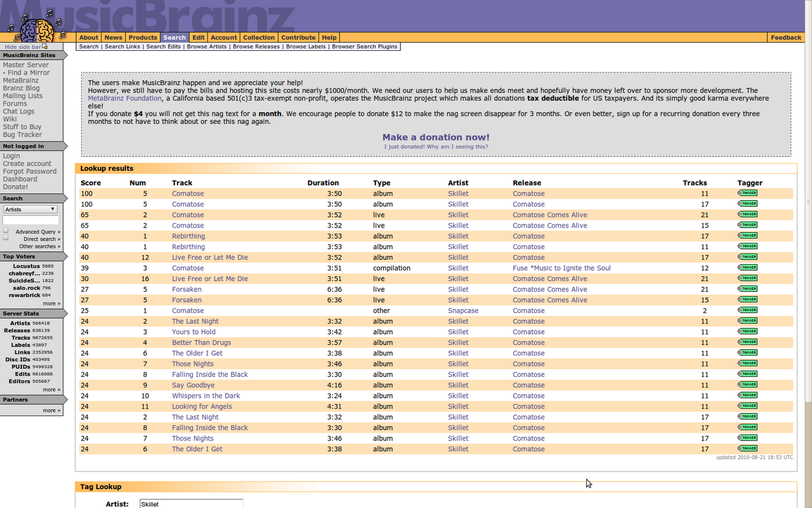The image size is (812, 508).
Task: Click Login in the sidebar
Action: [x=11, y=156]
